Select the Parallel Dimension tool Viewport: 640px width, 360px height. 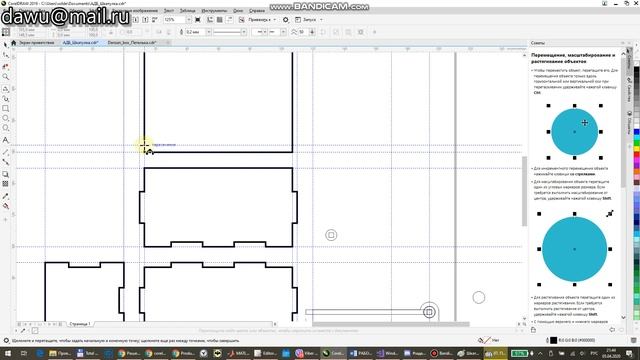pos(5,152)
